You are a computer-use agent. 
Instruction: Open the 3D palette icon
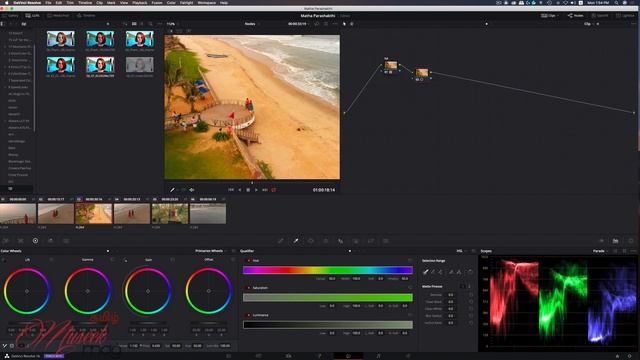click(x=386, y=241)
